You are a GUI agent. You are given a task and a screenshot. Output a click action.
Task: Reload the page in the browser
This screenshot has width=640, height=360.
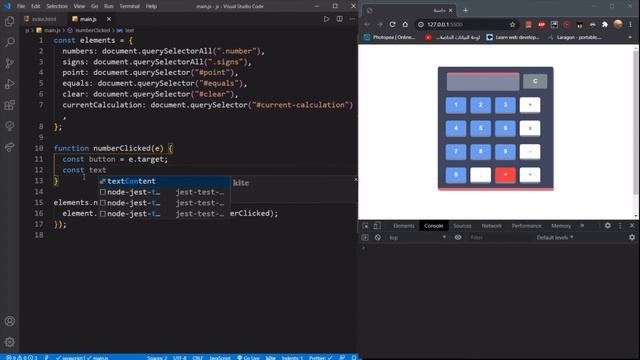pyautogui.click(x=392, y=24)
